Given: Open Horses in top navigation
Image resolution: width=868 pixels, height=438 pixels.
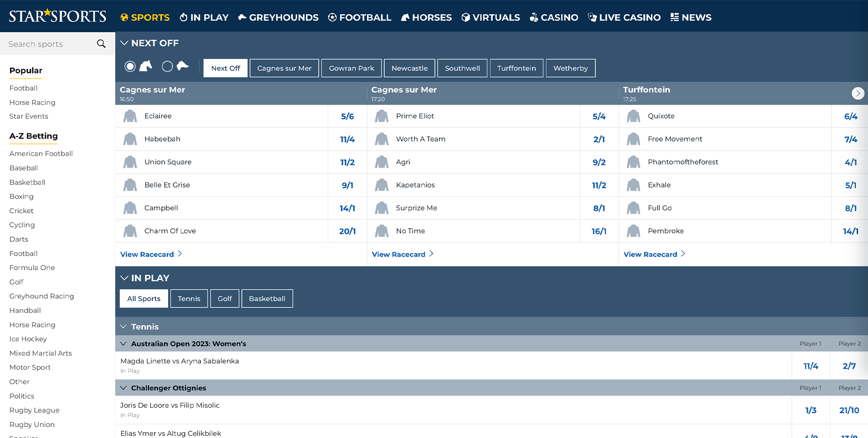Looking at the screenshot, I should 426,17.
